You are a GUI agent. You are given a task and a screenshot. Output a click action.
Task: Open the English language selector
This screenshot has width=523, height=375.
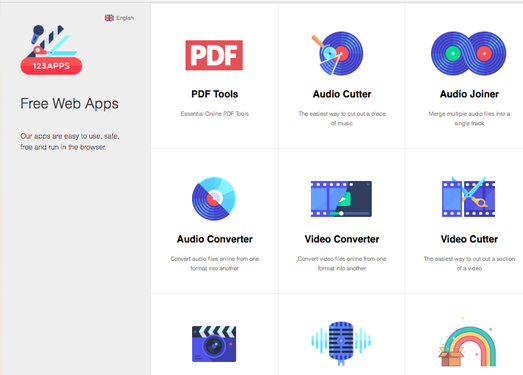119,18
